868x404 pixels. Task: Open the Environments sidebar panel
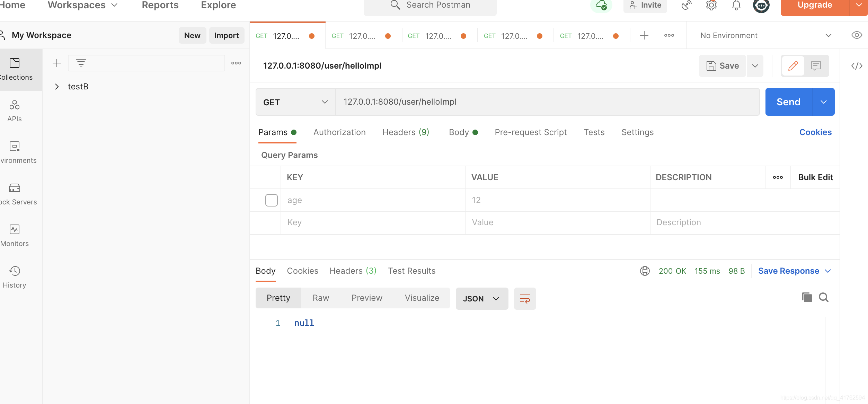(15, 153)
